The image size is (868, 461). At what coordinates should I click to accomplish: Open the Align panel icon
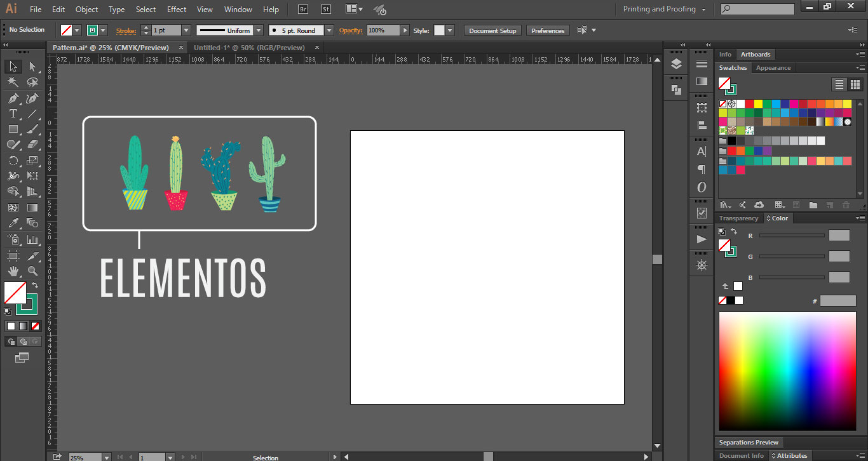point(702,125)
